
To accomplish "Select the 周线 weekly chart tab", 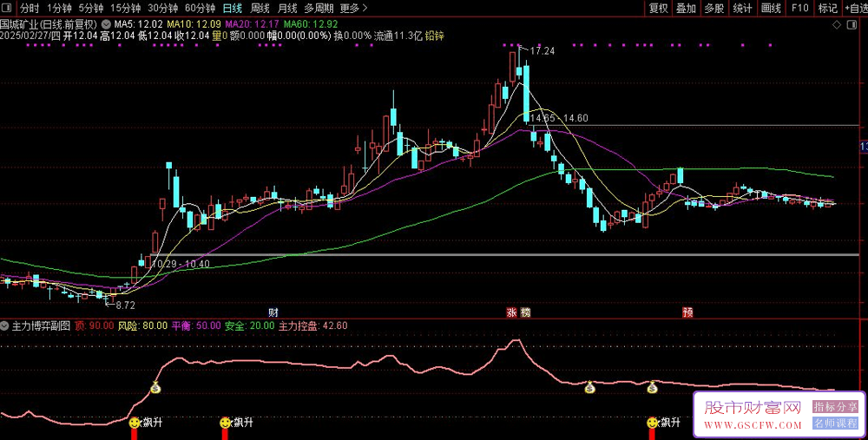I will (260, 9).
